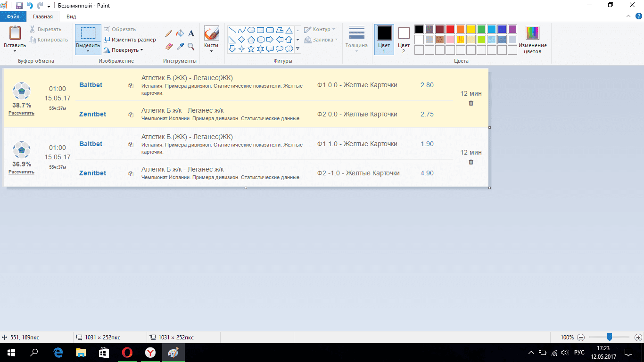Choose the five-point star shape
644x362 pixels.
pyautogui.click(x=251, y=49)
